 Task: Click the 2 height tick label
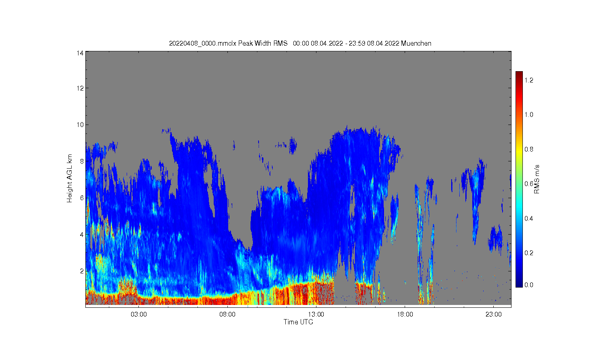82,271
